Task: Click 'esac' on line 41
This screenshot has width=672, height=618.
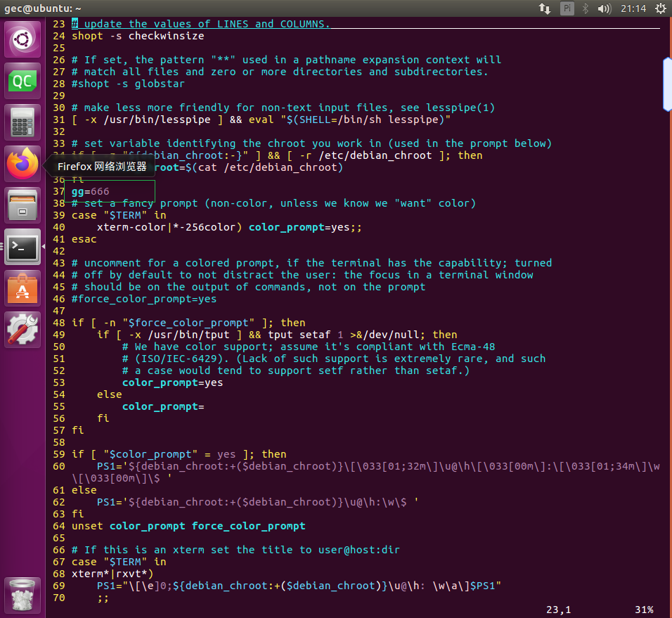Action: click(84, 239)
